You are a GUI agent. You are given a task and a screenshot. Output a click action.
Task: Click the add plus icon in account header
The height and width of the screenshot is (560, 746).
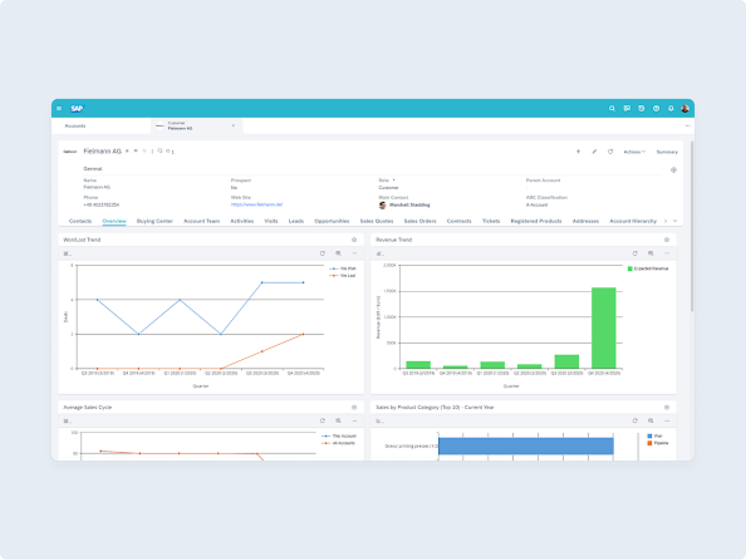pyautogui.click(x=578, y=152)
